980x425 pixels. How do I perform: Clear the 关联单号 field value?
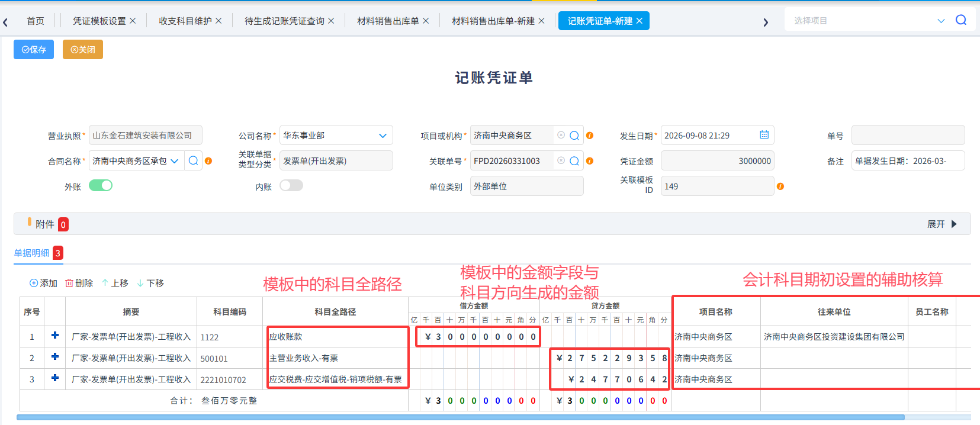coord(561,160)
